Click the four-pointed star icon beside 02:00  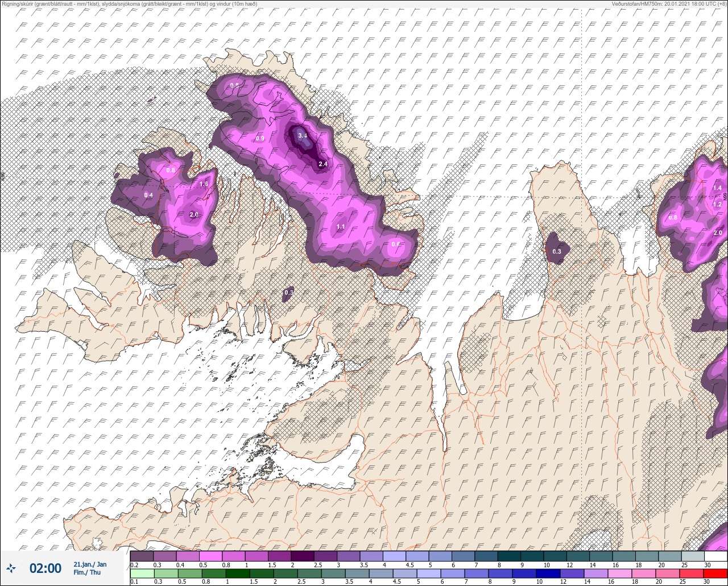pyautogui.click(x=11, y=568)
